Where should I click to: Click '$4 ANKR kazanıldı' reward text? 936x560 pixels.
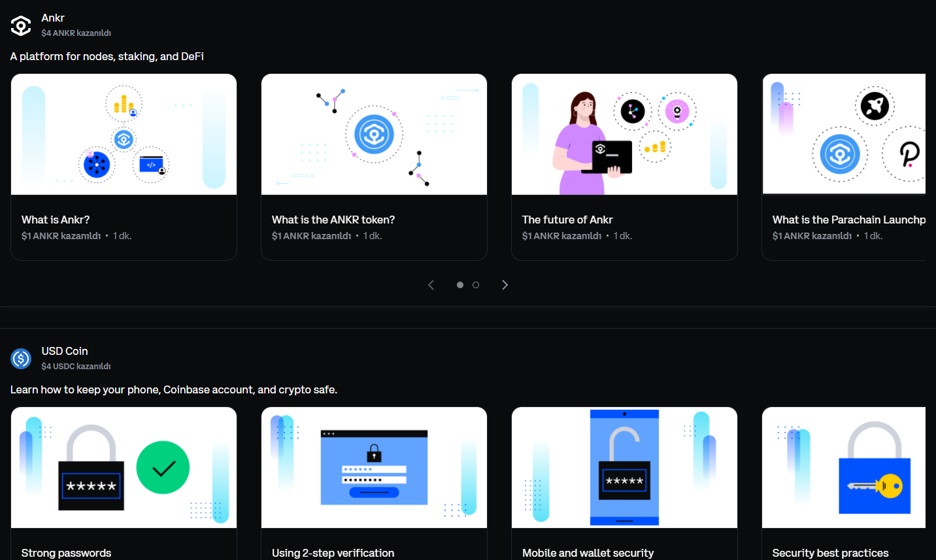pos(76,33)
